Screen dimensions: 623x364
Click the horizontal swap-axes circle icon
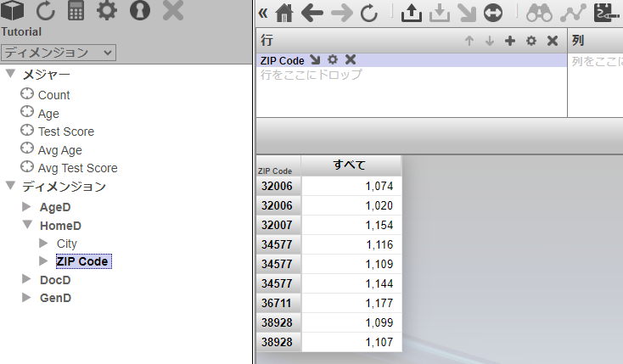[x=493, y=13]
